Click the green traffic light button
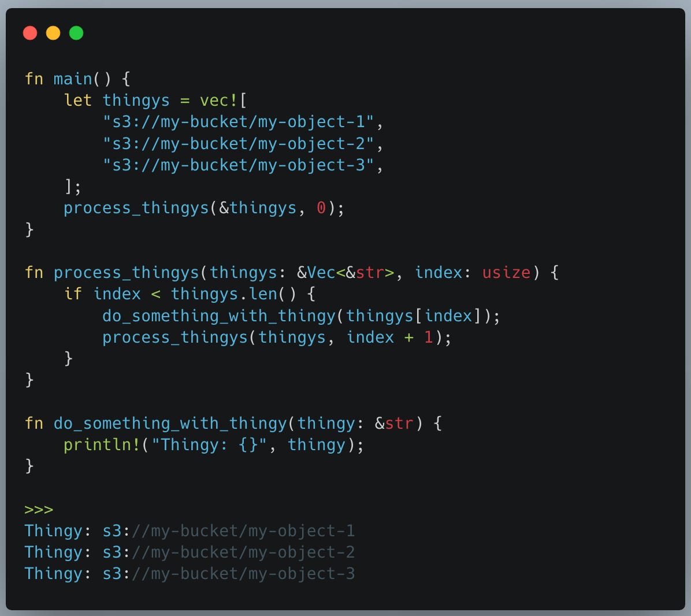The height and width of the screenshot is (616, 691). [x=75, y=33]
